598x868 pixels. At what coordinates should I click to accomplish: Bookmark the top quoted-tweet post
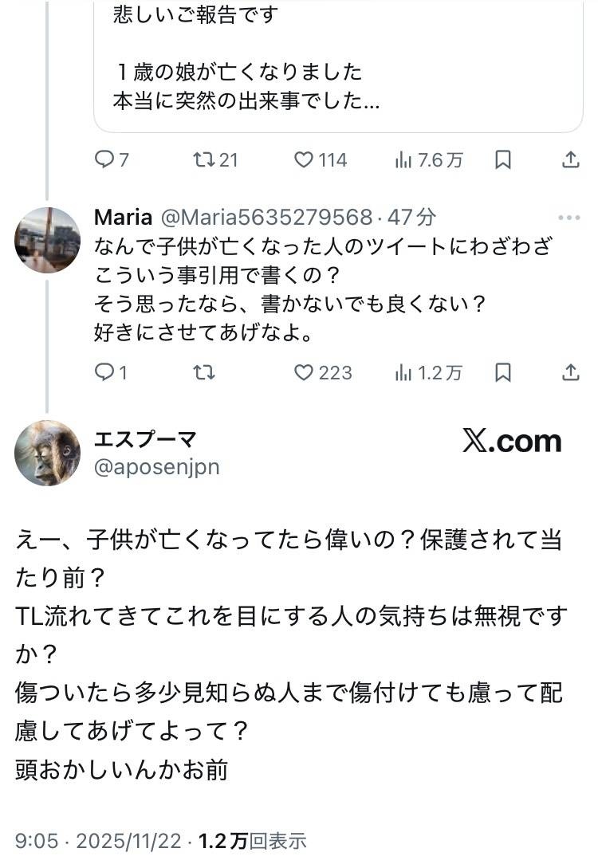(x=503, y=160)
